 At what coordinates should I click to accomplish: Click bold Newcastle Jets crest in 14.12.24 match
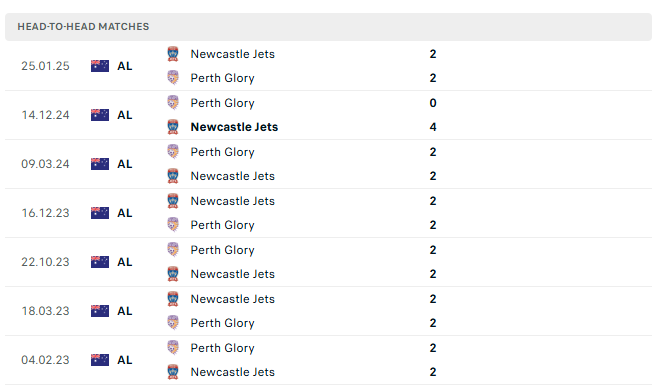173,127
